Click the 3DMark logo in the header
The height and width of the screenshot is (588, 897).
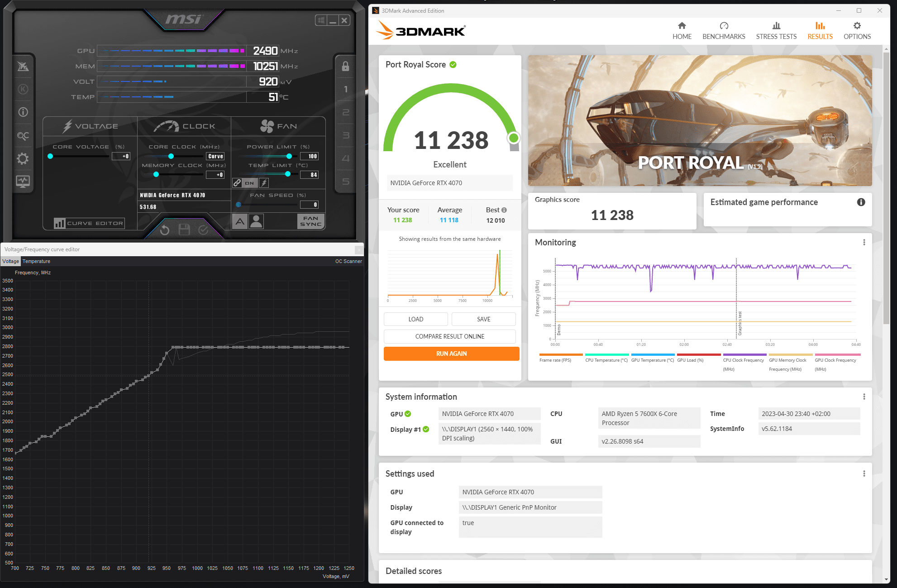[421, 31]
